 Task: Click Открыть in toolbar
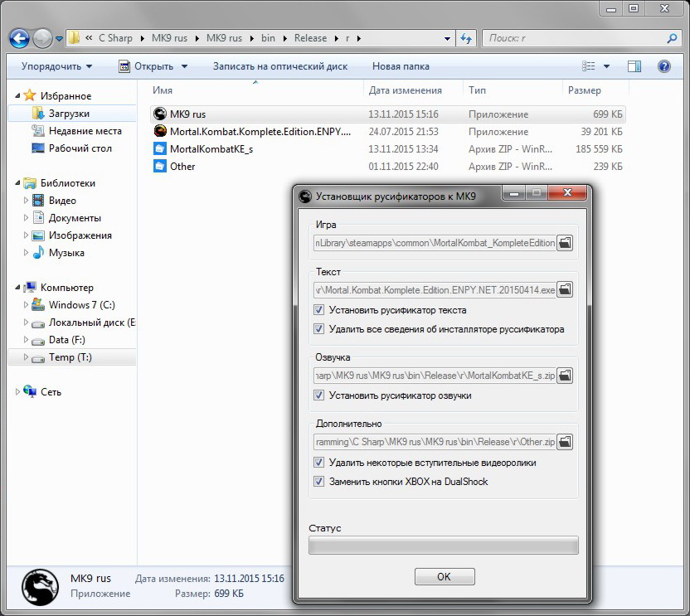153,66
